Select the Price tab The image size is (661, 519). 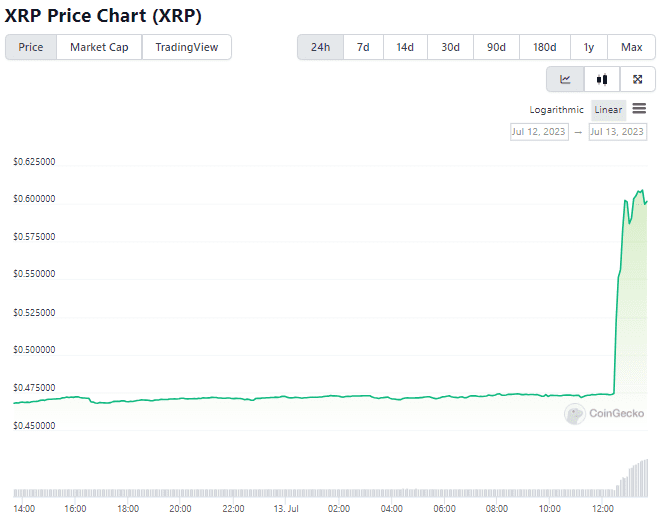[x=31, y=47]
